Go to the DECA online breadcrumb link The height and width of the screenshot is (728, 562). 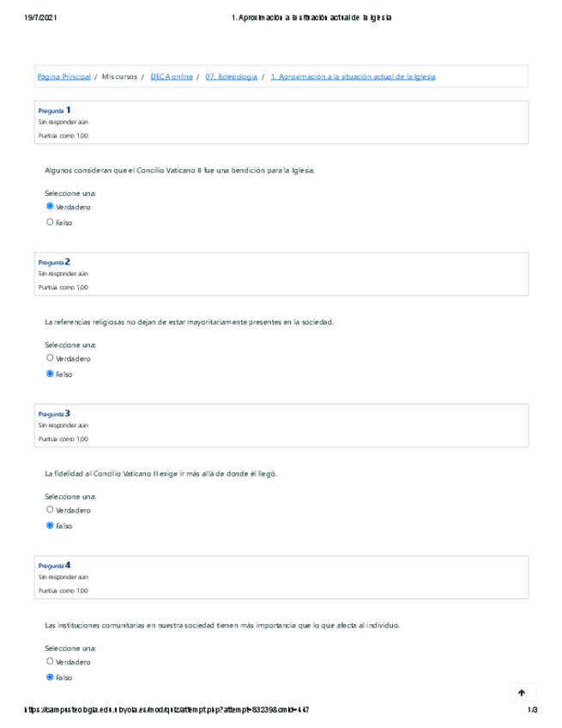click(172, 76)
